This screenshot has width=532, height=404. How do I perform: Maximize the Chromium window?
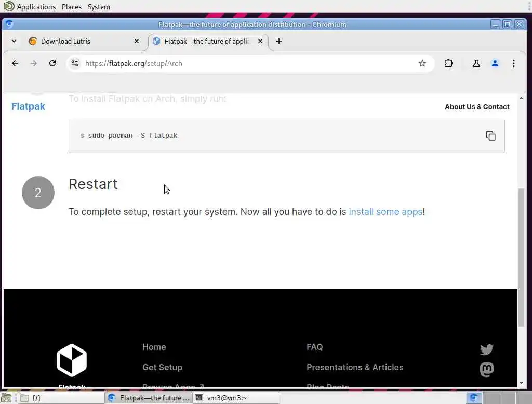click(507, 24)
